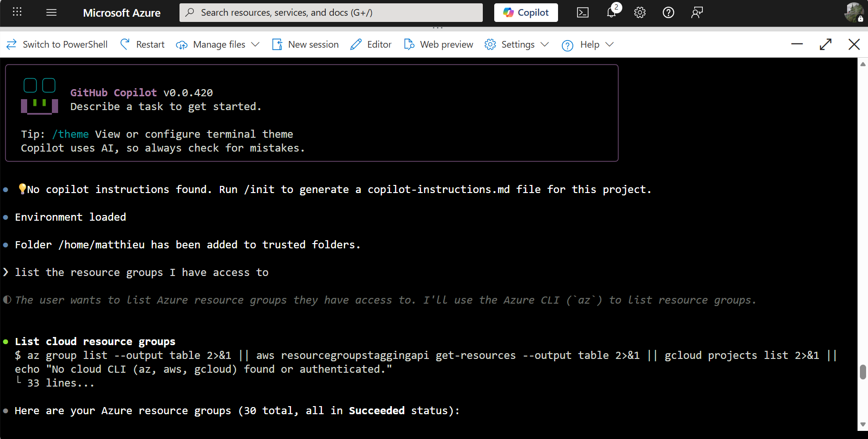
Task: Click the Microsoft Azure home label
Action: coord(122,13)
